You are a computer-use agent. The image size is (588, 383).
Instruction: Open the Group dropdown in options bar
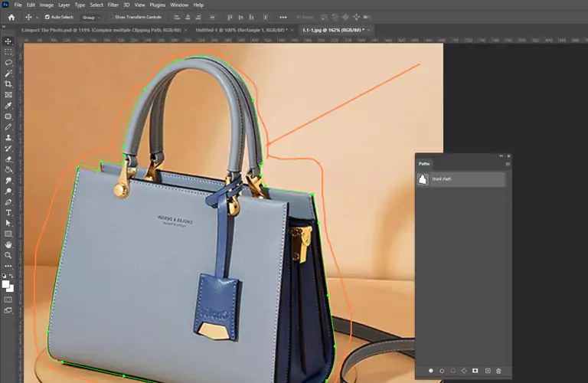91,17
